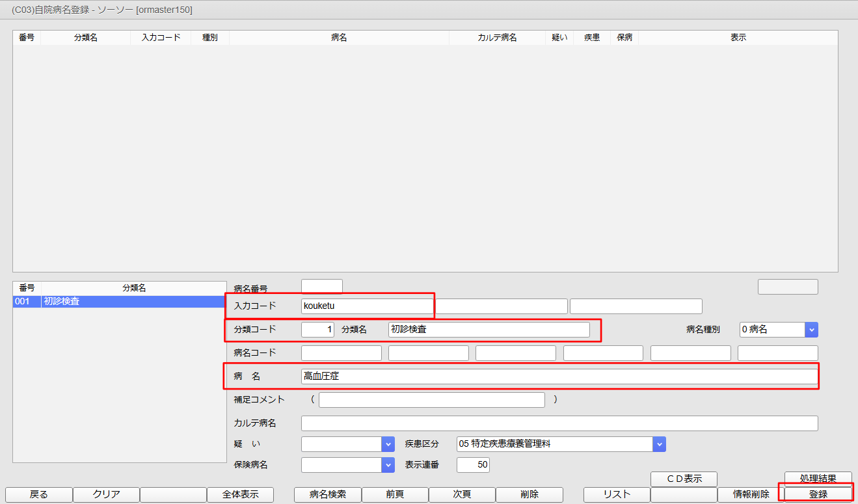Screen dimensions: 858x504
Task: Open 病名検索 disease name search
Action: (x=327, y=494)
